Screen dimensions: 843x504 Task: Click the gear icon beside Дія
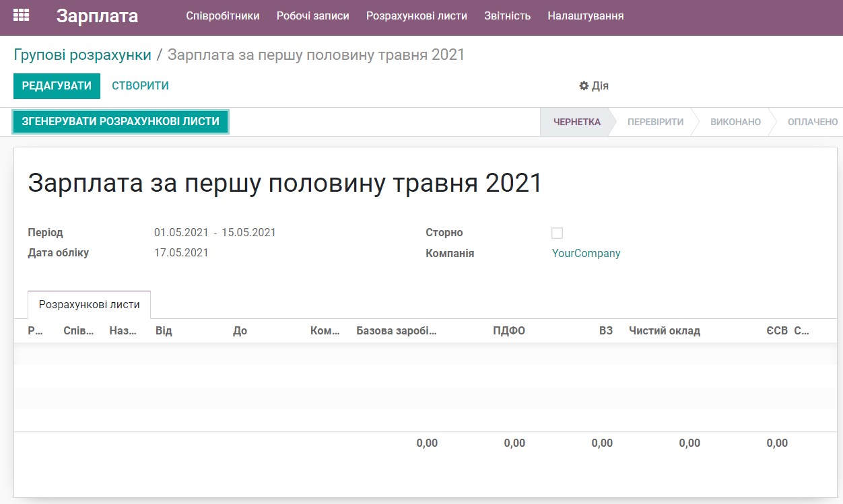(x=584, y=85)
